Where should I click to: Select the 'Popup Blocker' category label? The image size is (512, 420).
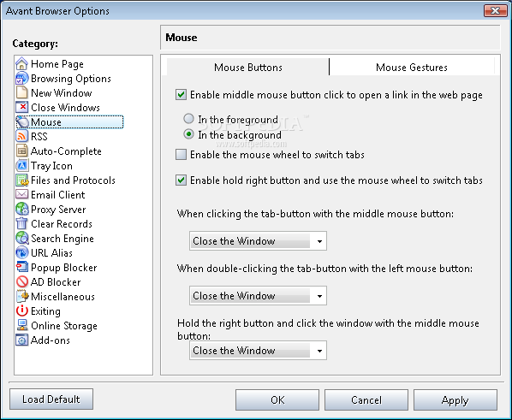pos(64,268)
